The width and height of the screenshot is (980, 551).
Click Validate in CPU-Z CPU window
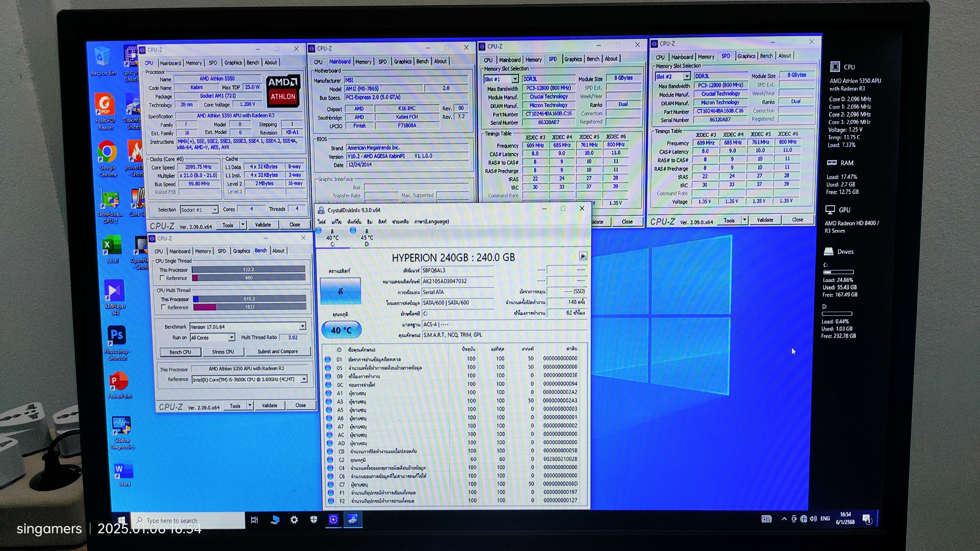coord(263,225)
